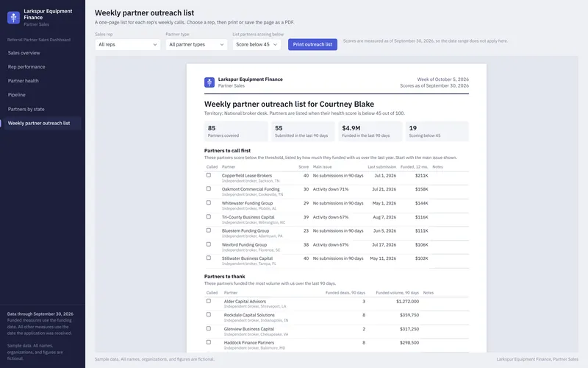
Task: Check the Stillwater Business Capital checkbox
Action: point(209,258)
